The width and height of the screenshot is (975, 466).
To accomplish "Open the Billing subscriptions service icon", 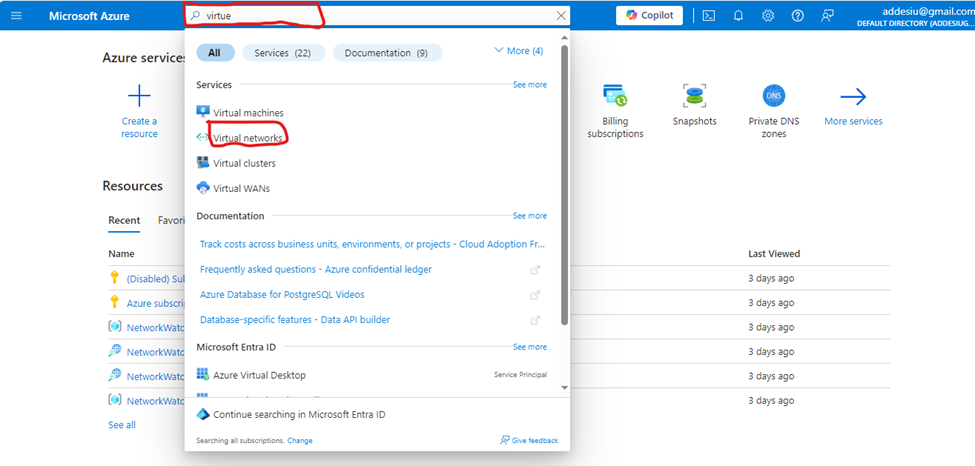I will point(615,96).
